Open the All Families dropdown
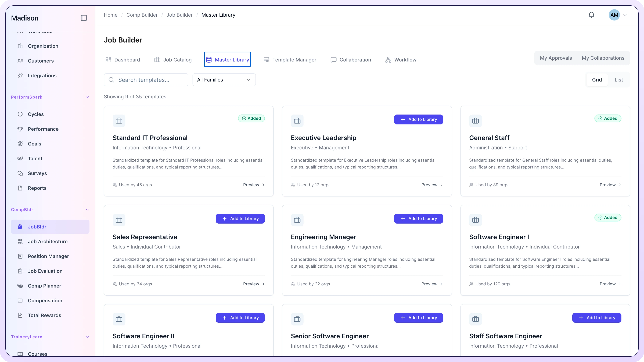Image resolution: width=644 pixels, height=362 pixels. point(224,80)
